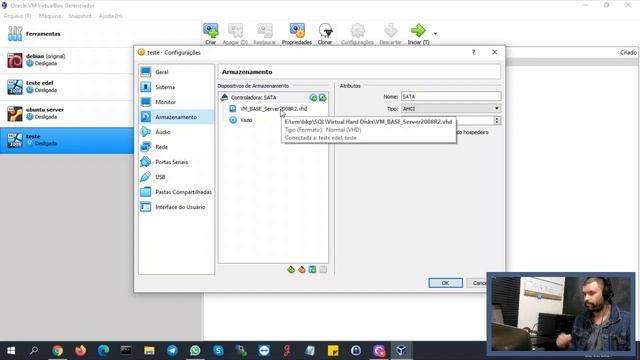Select the VM_BASE_Server2008R2.vhd disk entry
This screenshot has height=360, width=640.
coord(273,109)
